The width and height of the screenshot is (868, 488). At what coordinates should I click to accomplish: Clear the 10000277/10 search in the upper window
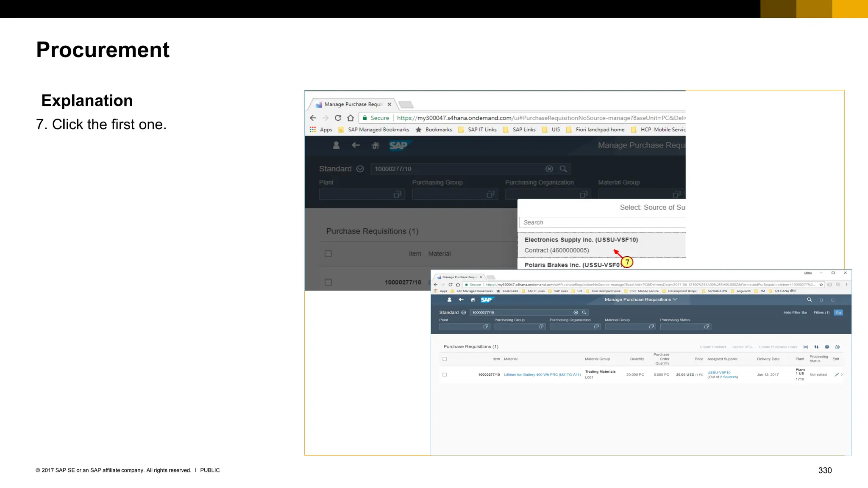pyautogui.click(x=549, y=169)
